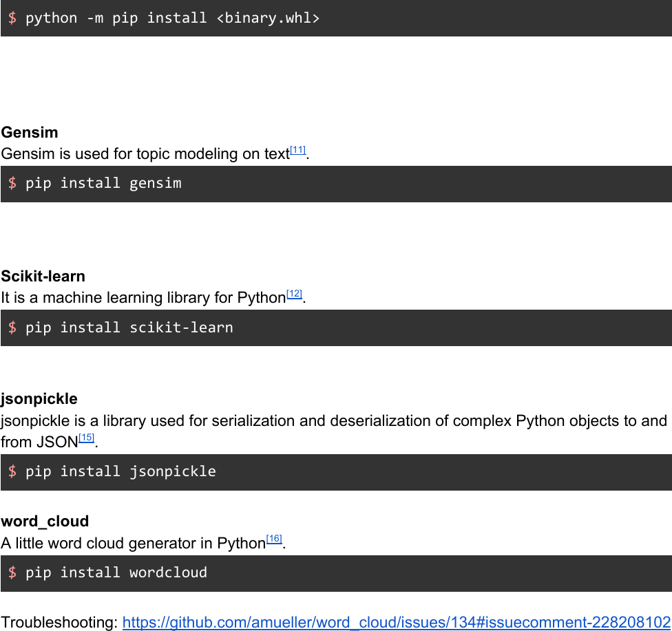Screen dimensions: 672x631
Task: Click the 'Gensim' heading
Action: tap(30, 132)
